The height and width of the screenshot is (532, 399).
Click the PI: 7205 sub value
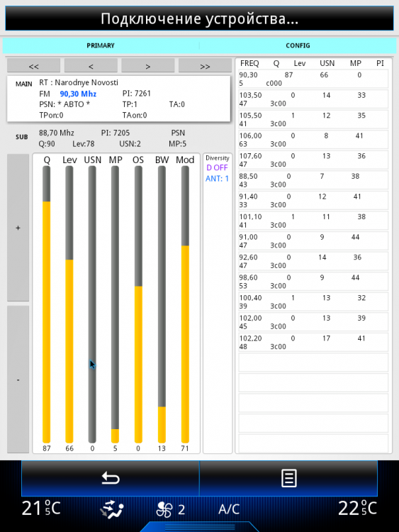click(116, 133)
